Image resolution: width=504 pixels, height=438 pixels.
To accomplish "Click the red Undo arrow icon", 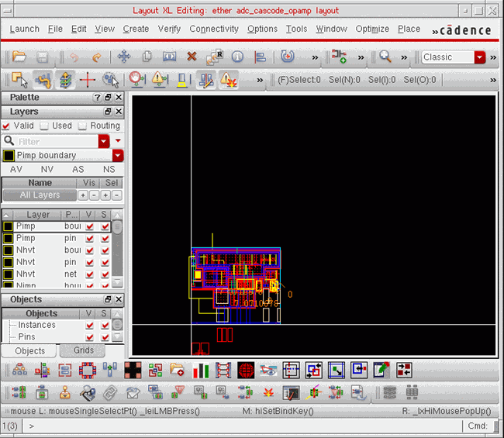I will (x=74, y=57).
